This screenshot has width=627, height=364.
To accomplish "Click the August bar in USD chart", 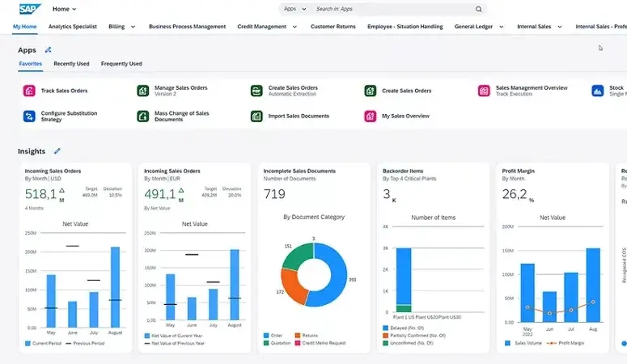I will coord(115,287).
